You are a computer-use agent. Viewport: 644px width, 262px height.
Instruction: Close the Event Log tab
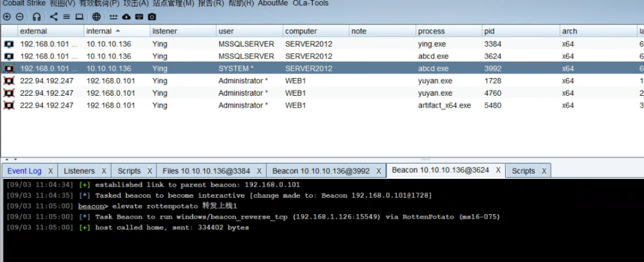coord(50,171)
